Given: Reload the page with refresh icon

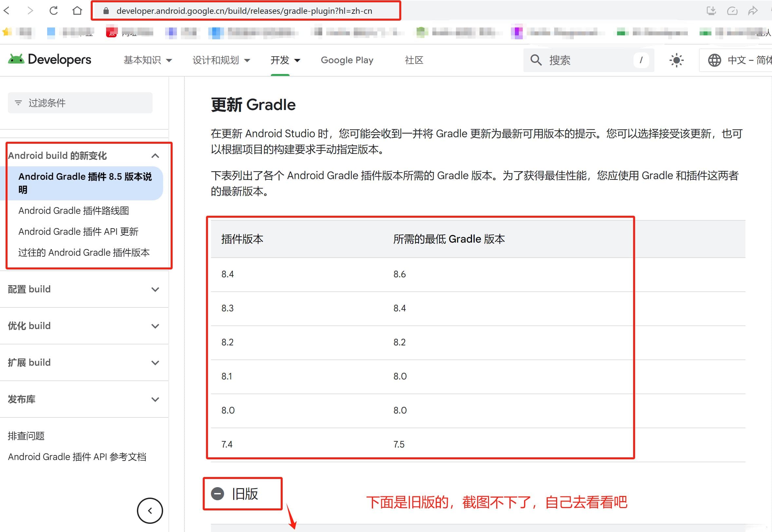Looking at the screenshot, I should 54,11.
